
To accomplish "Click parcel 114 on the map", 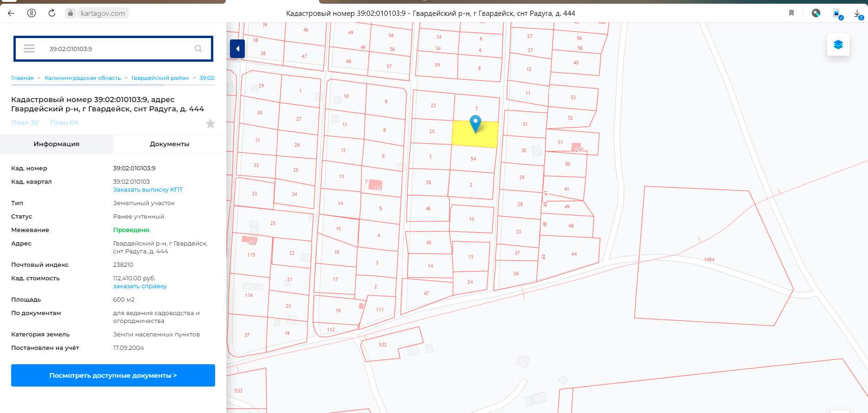I will (249, 295).
